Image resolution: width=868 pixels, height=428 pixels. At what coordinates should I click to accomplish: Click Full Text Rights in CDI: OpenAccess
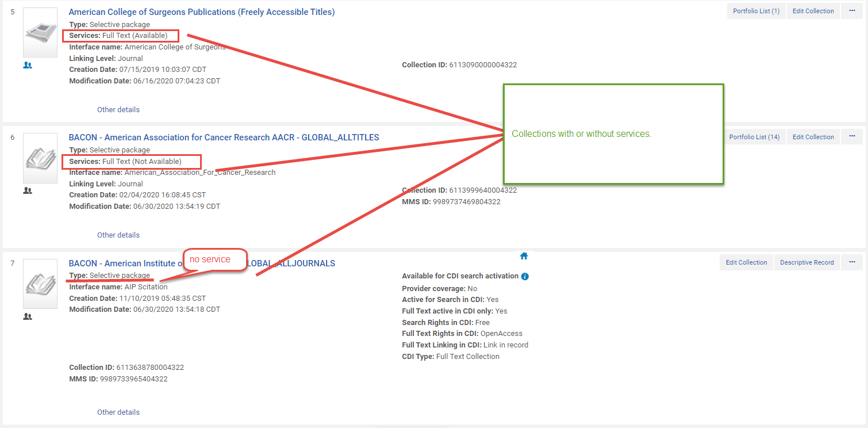click(462, 334)
